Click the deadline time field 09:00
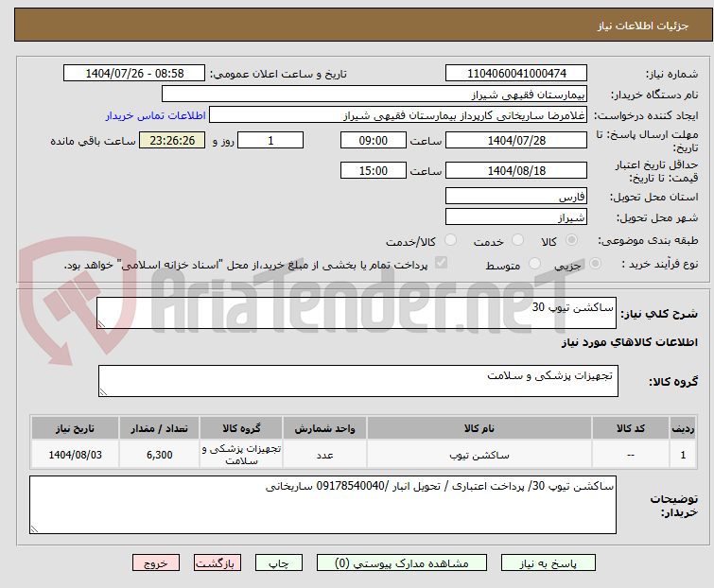This screenshot has width=714, height=588. 373,140
